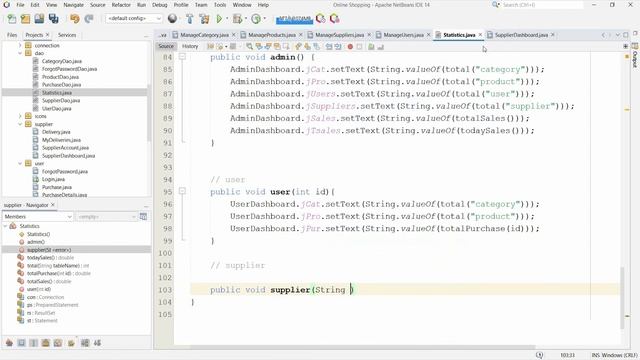The height and width of the screenshot is (360, 640).
Task: Toggle Show Inner Classes filter in Navigator
Action: tap(58, 343)
